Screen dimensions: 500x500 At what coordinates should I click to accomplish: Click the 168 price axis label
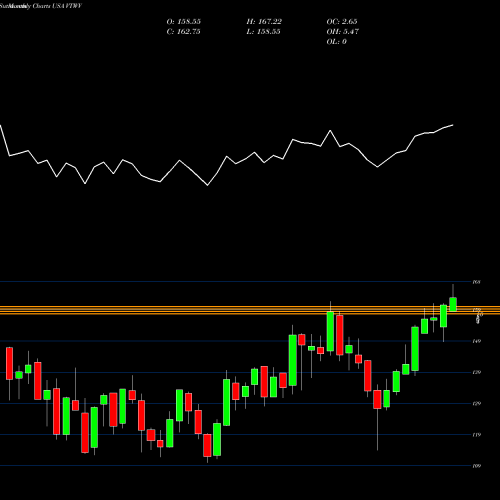pyautogui.click(x=477, y=282)
